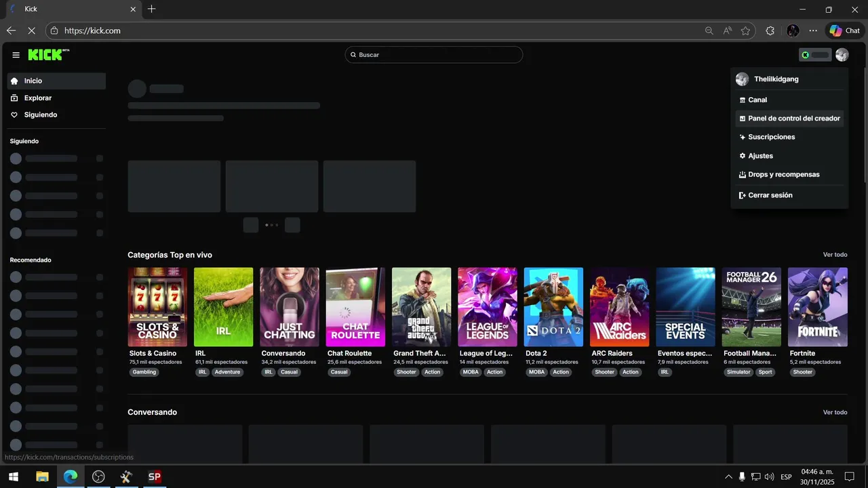Click the Canal menu icon
This screenshot has height=488, width=868.
(743, 100)
